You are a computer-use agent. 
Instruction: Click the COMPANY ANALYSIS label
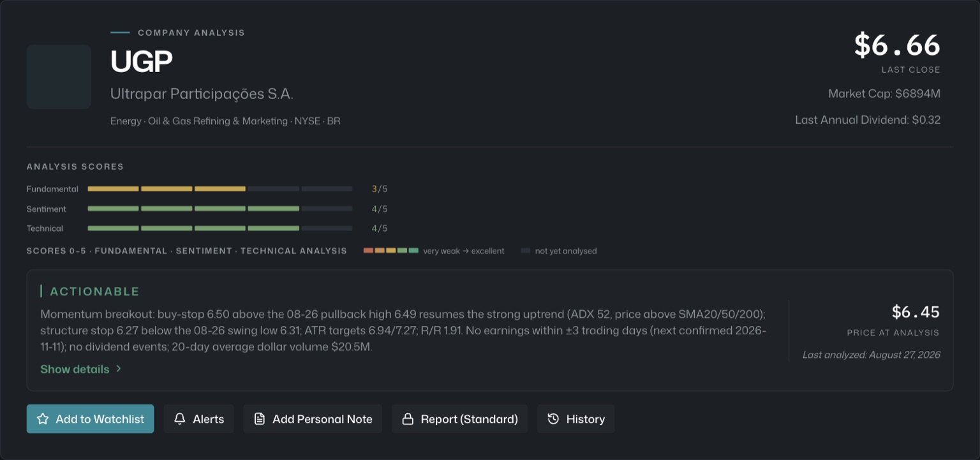coord(191,33)
